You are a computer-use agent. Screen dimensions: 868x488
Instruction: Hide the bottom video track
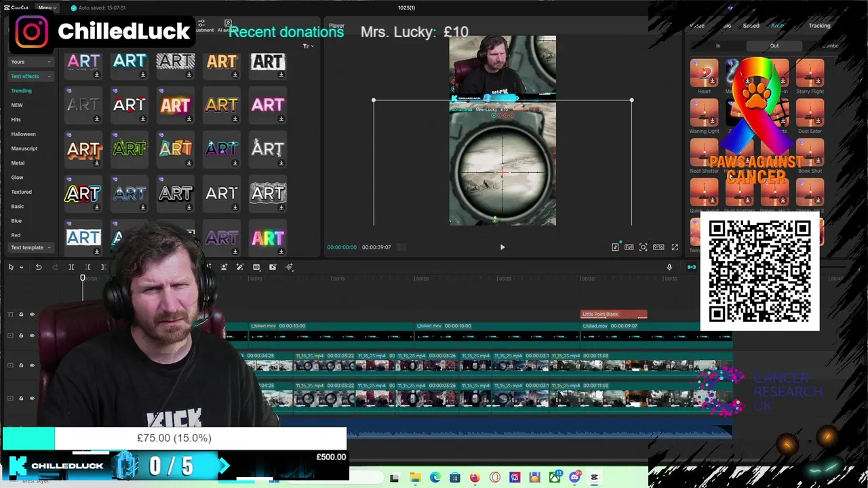pyautogui.click(x=32, y=398)
